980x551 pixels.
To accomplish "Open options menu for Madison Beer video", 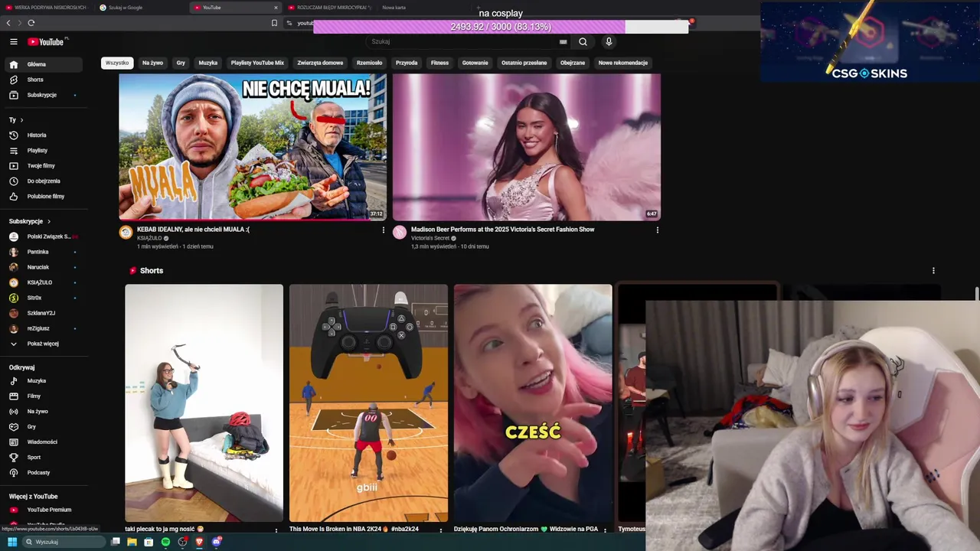I will pos(657,230).
